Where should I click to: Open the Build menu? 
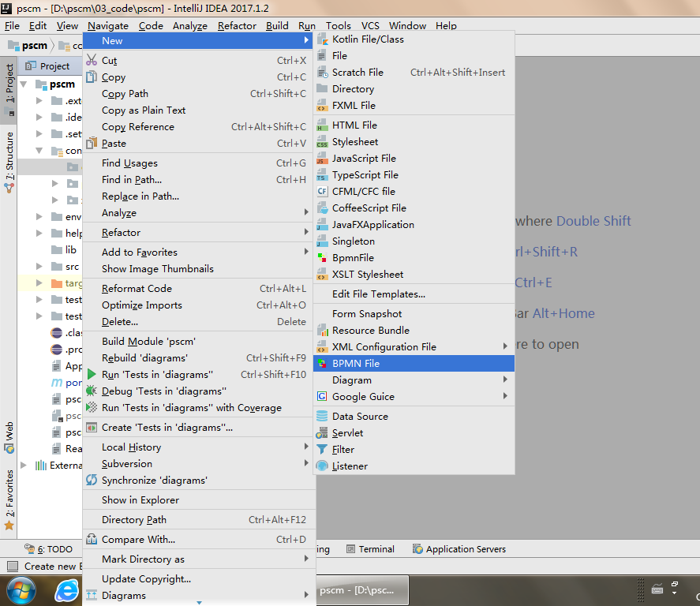pos(277,26)
